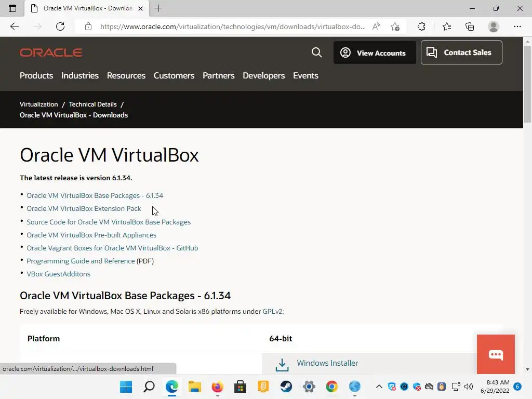This screenshot has height=399, width=532.
Task: Click the download arrow icon beside Windows Installer
Action: tap(282, 365)
